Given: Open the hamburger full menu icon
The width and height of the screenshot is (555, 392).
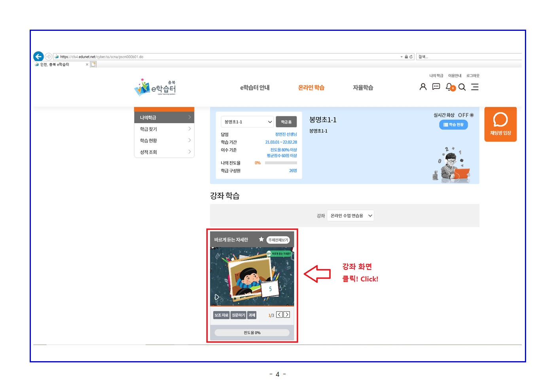Looking at the screenshot, I should coord(475,87).
